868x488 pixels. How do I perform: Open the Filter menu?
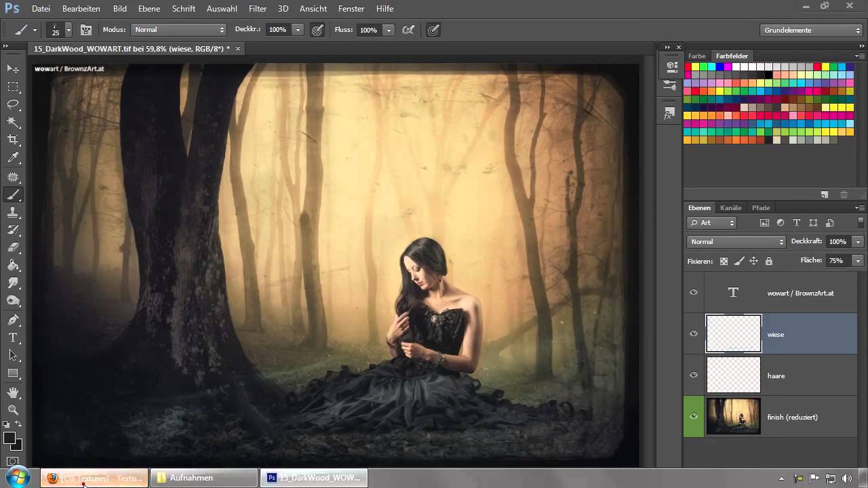(x=258, y=9)
